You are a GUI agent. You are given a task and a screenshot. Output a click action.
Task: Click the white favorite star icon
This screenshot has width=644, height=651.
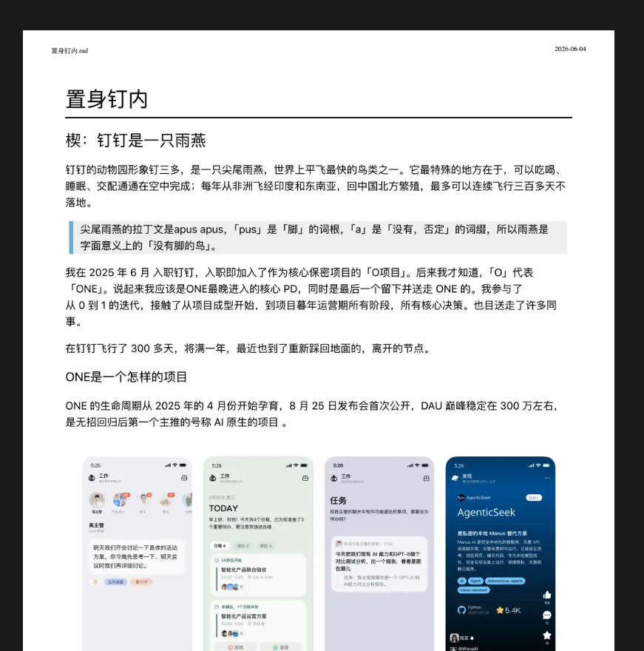click(547, 635)
